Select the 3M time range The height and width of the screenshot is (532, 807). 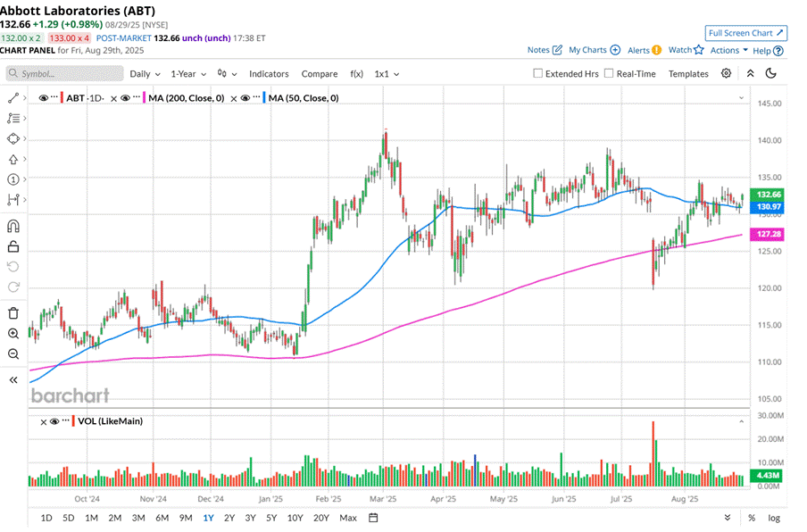[138, 518]
